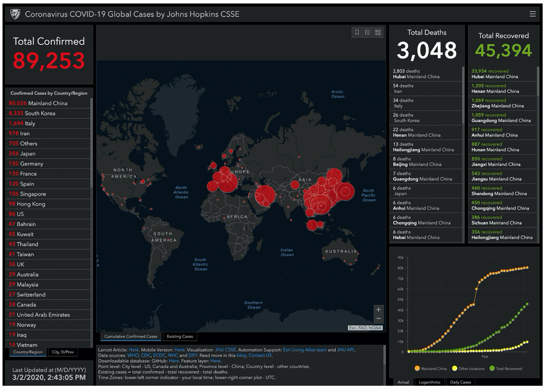Viewport: 545px width, 392px height.
Task: Toggle Other Locations legend series
Action: tap(468, 368)
